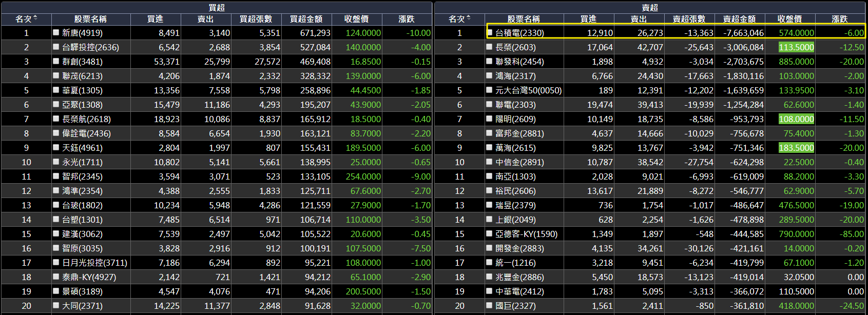Select stock 瑞昱(2379)

[x=515, y=205]
